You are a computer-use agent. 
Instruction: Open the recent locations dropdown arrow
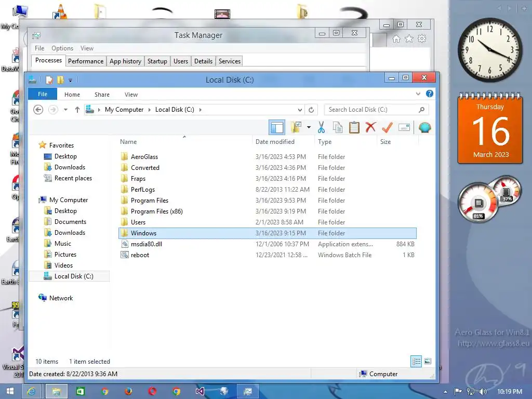(x=66, y=110)
